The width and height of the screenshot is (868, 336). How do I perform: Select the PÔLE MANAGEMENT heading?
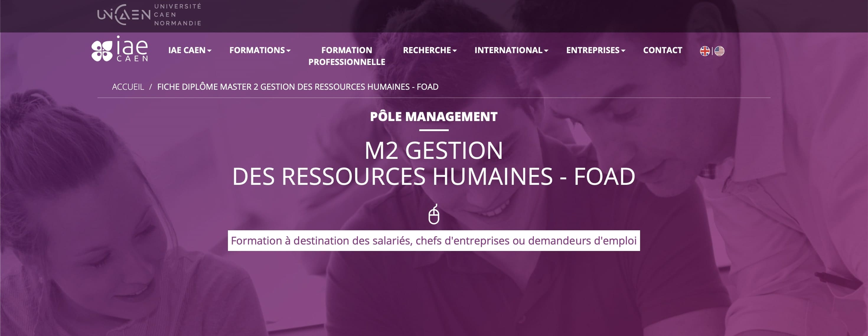434,117
